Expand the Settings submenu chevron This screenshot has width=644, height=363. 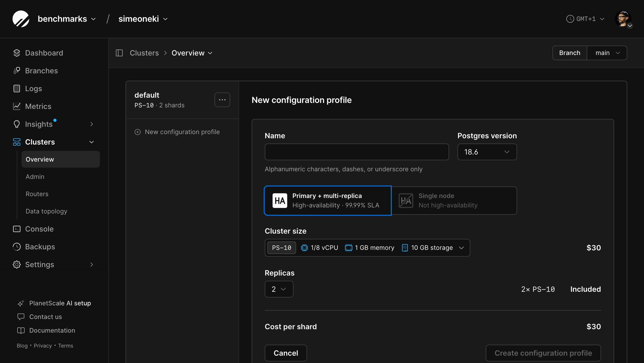click(x=92, y=265)
